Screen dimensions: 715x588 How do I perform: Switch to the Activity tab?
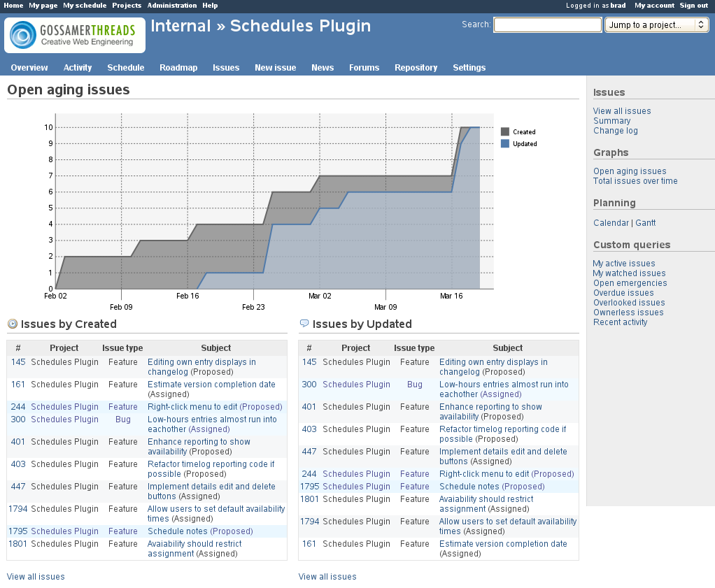click(78, 67)
